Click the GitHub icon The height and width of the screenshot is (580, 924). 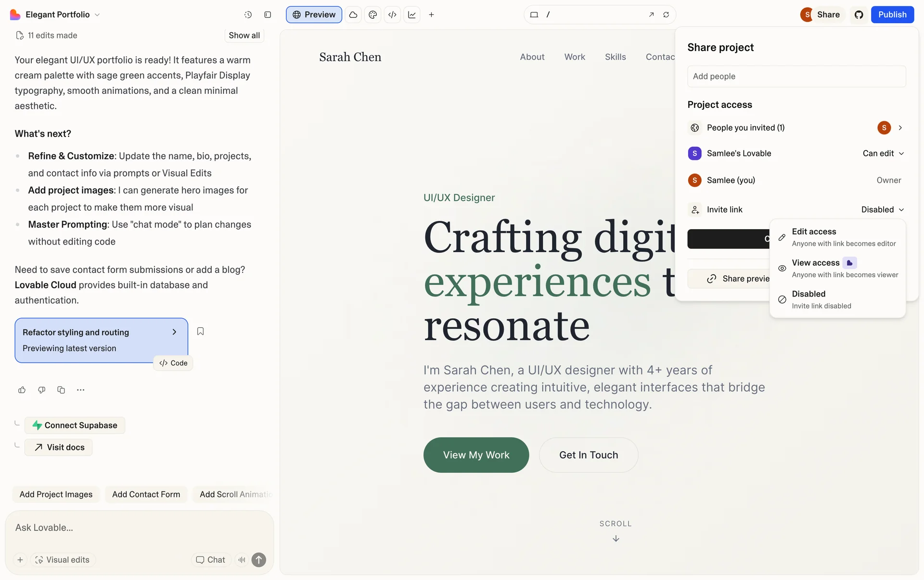tap(859, 14)
